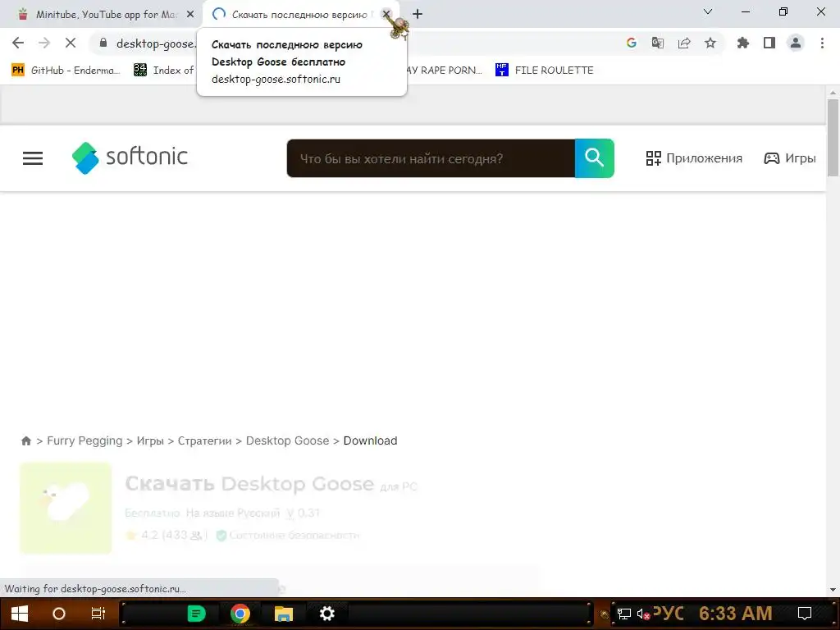Open the Index of bookmark
840x630 pixels.
tap(164, 71)
